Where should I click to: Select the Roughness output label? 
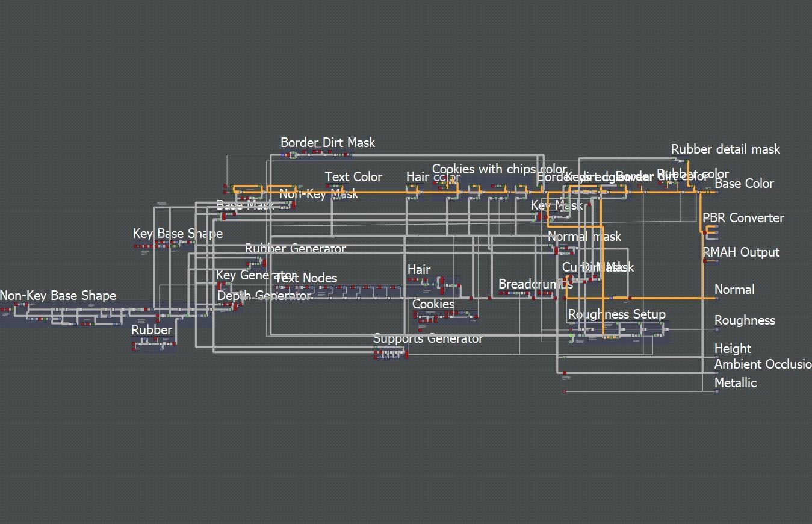tap(745, 320)
